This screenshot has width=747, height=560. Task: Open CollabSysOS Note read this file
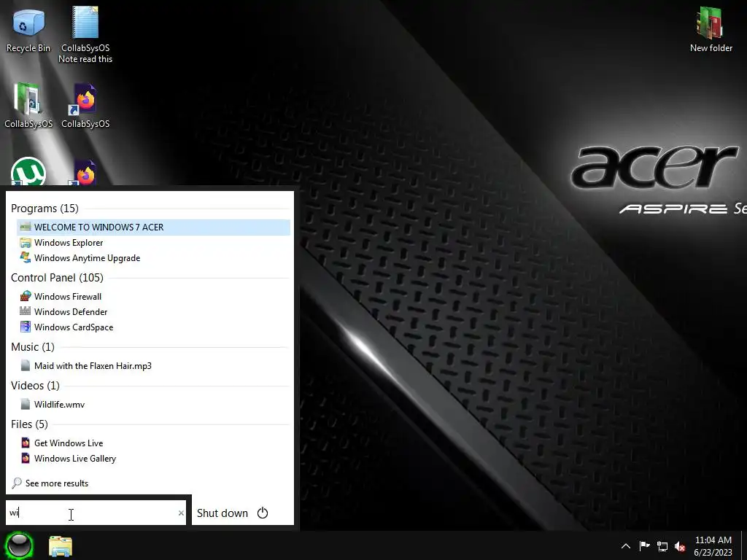point(85,34)
